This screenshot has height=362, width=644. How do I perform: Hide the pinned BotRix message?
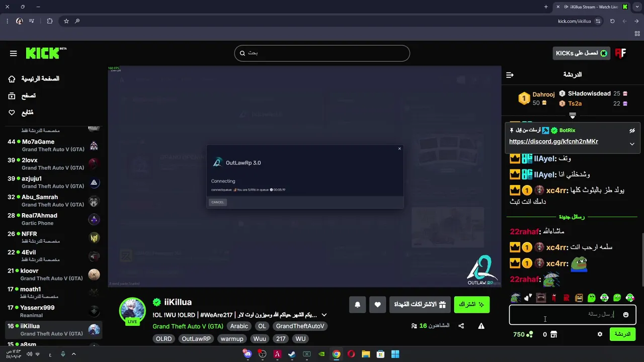coord(632,131)
